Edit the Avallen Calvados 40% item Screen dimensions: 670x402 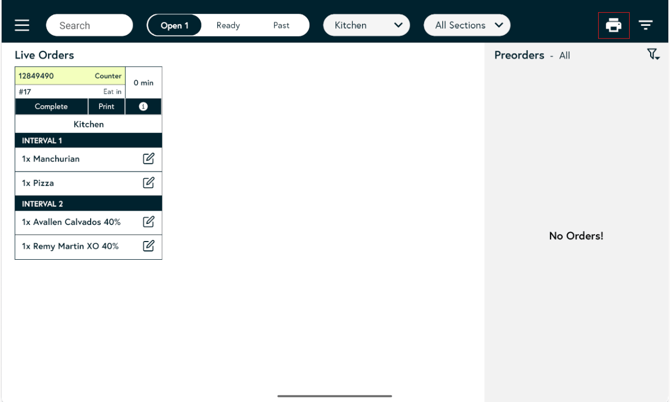click(148, 221)
